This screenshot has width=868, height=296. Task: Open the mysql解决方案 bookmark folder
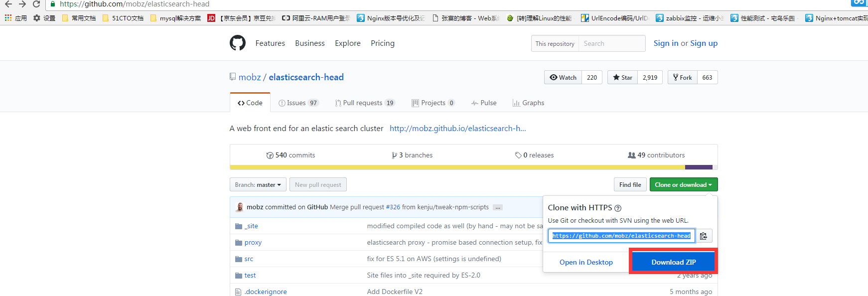tap(175, 18)
